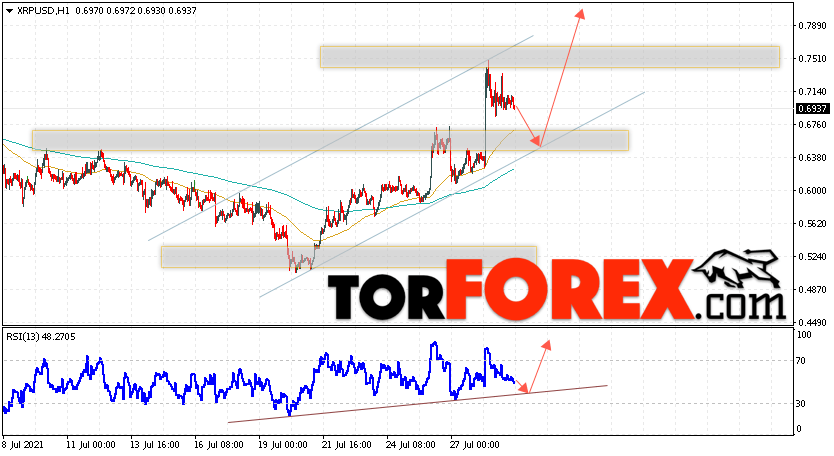The width and height of the screenshot is (834, 456).
Task: Open the chart menu arrow beside XRPUSD
Action: pyautogui.click(x=9, y=11)
